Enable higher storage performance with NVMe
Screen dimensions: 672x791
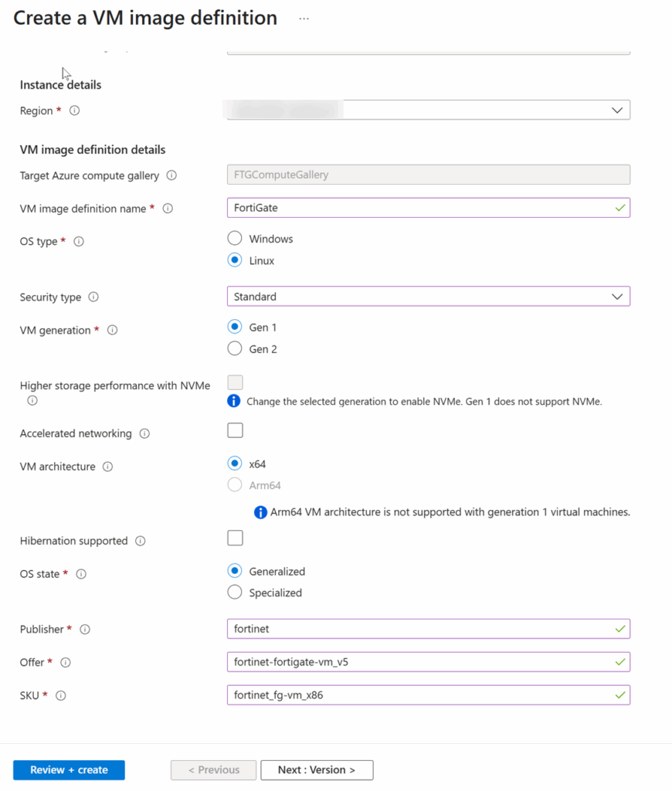(233, 382)
